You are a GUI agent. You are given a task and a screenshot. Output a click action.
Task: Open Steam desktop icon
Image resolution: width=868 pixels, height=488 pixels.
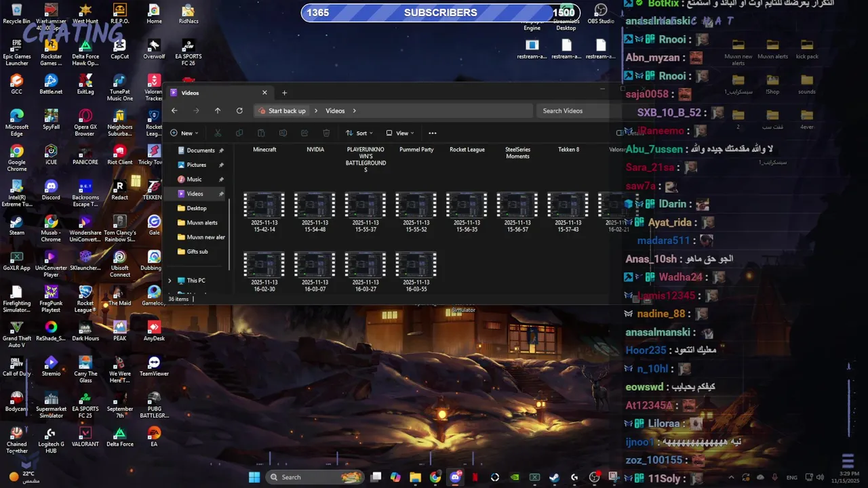17,225
